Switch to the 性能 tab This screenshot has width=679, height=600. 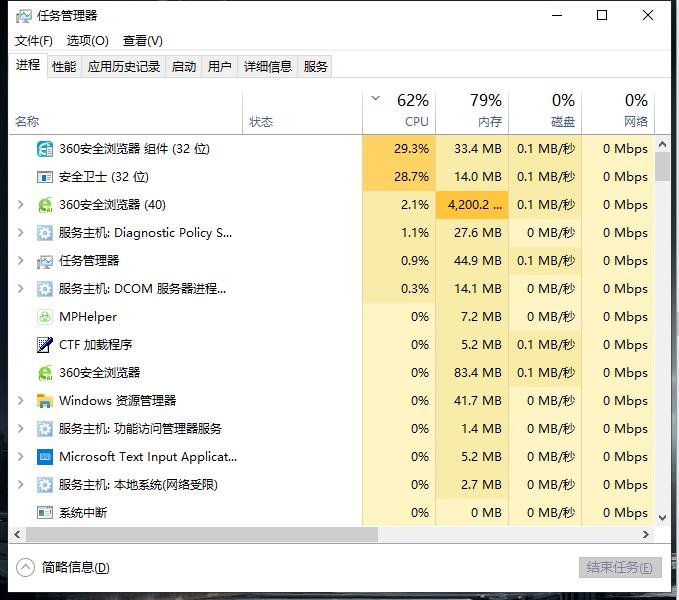(64, 67)
